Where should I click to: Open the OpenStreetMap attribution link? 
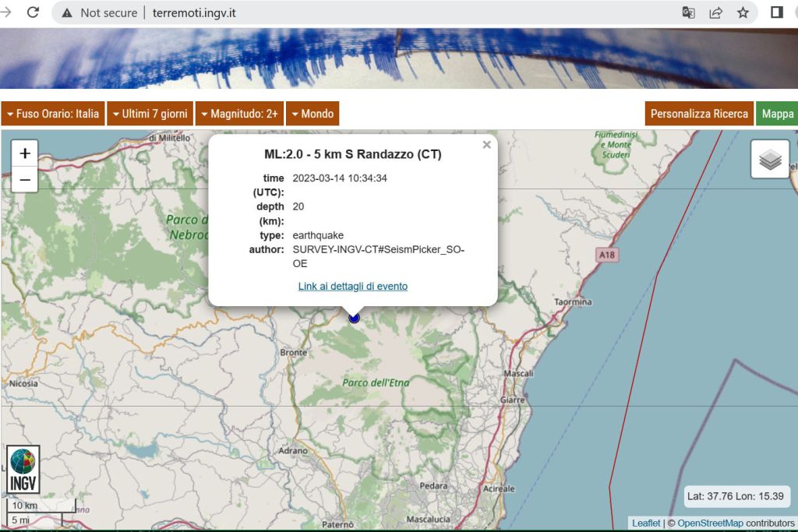710,523
